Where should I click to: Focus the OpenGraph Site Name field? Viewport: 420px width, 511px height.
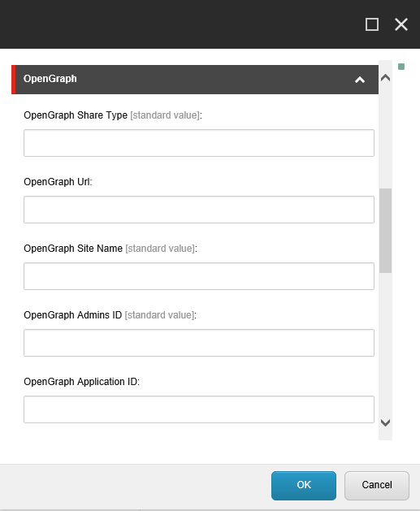point(199,276)
